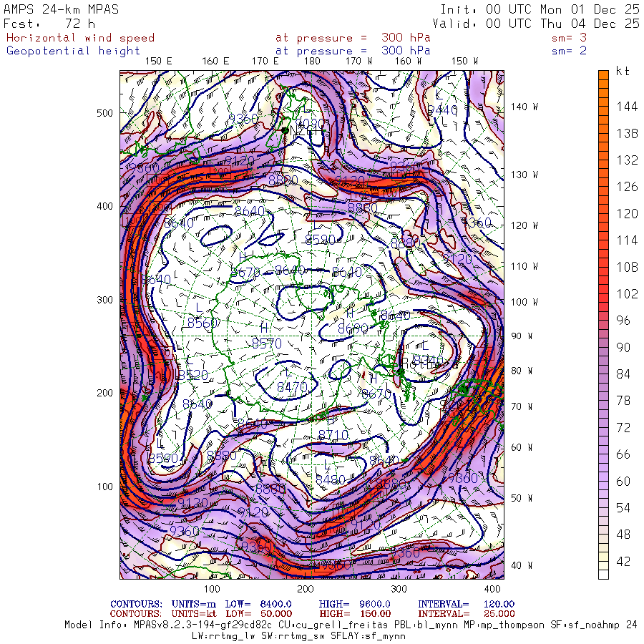Click the '8690' high contour label
This screenshot has height=644, width=644.
[x=353, y=328]
